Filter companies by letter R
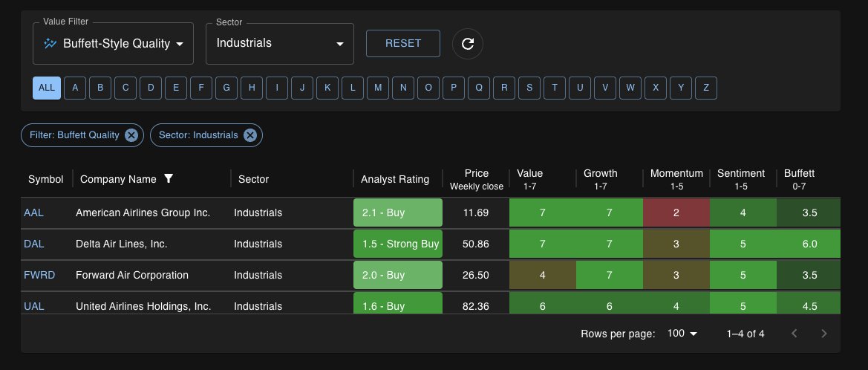 point(504,88)
